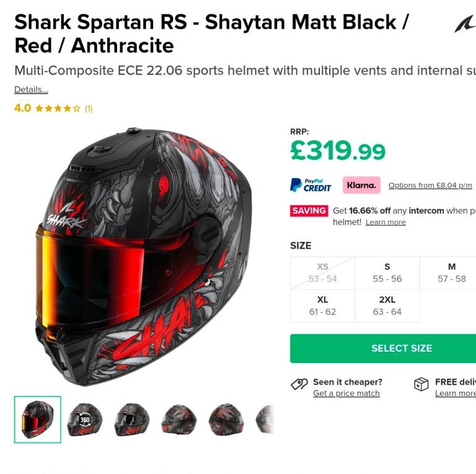Screen dimensions: 476x474
Task: Select size S 55 - 56
Action: tap(387, 272)
